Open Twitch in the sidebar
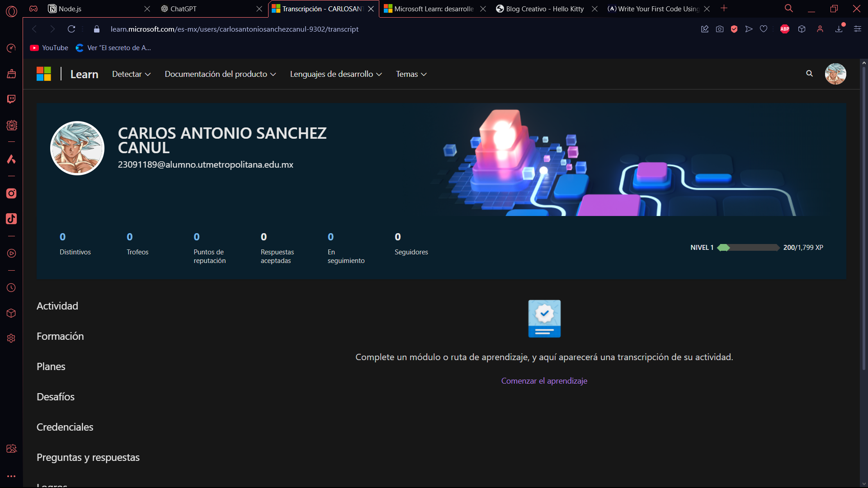This screenshot has height=488, width=868. pyautogui.click(x=11, y=99)
